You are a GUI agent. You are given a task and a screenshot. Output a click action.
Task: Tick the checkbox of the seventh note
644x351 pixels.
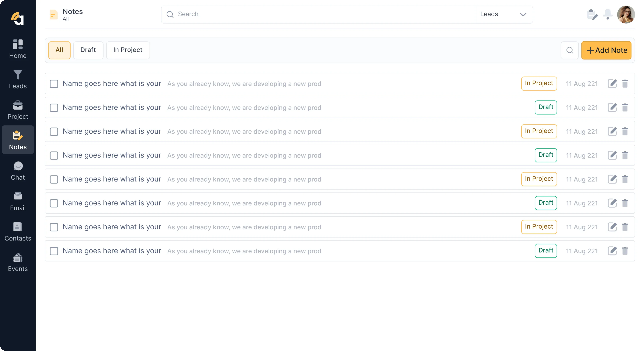pyautogui.click(x=54, y=227)
